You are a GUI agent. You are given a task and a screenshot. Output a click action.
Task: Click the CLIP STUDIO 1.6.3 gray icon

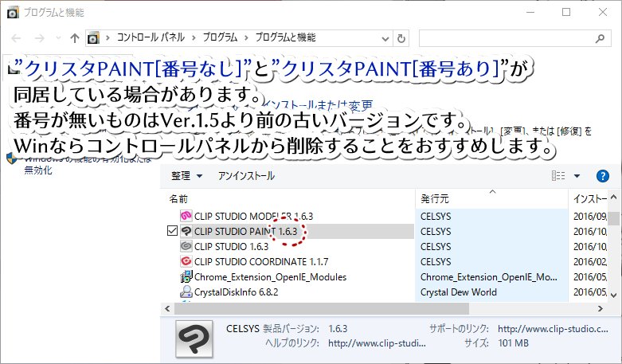pos(186,246)
